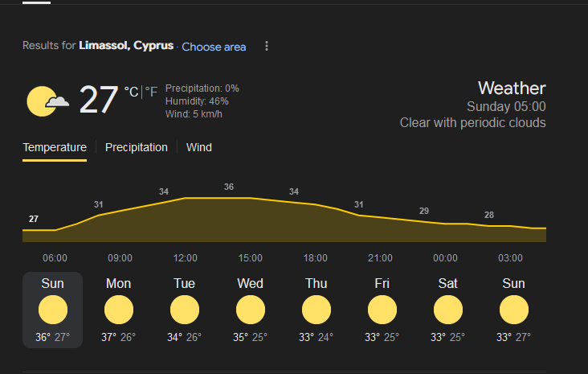Screen dimensions: 588x374
Task: Switch temperature units to °F
Action: 151,92
